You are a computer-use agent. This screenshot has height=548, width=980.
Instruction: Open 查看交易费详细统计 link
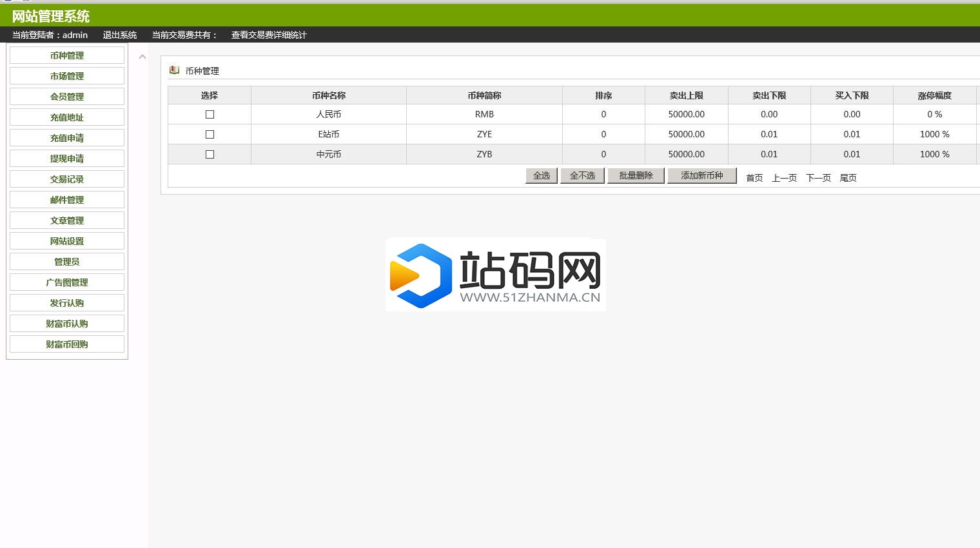[269, 35]
